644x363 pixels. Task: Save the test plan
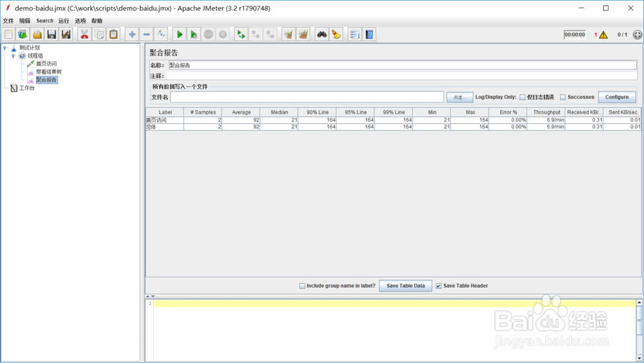(x=52, y=35)
